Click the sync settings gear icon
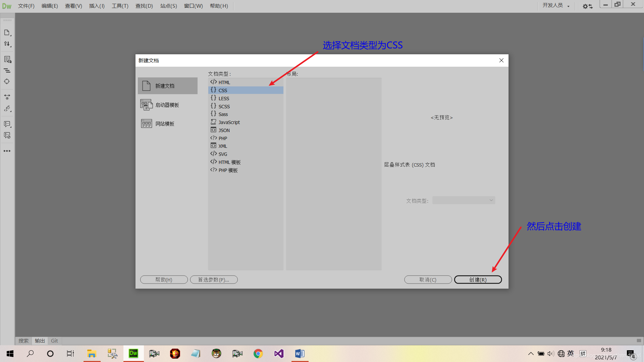The width and height of the screenshot is (644, 362). (x=587, y=6)
